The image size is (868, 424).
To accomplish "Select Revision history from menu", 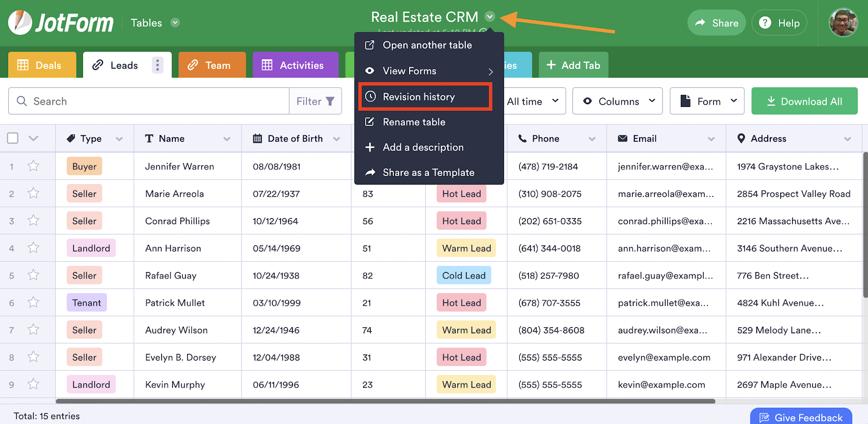I will click(x=425, y=97).
